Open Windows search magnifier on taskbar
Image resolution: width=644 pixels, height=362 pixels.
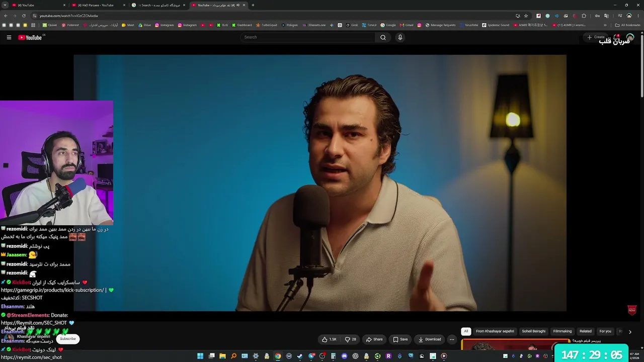coord(233,356)
